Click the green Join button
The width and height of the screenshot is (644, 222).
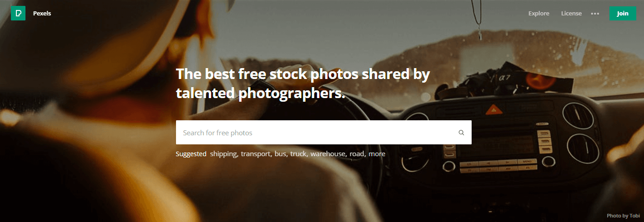pyautogui.click(x=623, y=13)
